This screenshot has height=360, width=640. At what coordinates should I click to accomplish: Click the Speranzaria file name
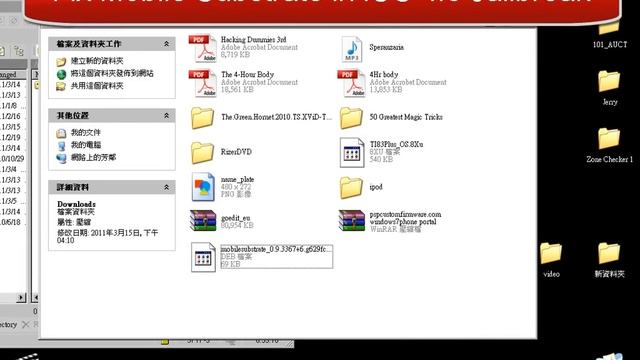pyautogui.click(x=386, y=47)
